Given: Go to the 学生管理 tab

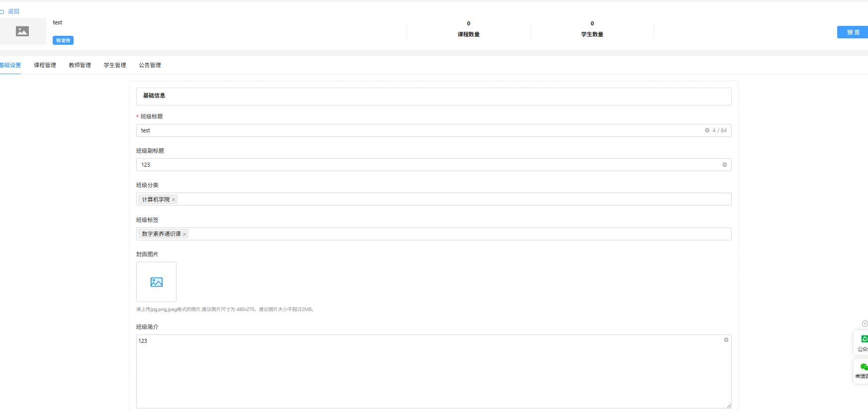Looking at the screenshot, I should 115,65.
